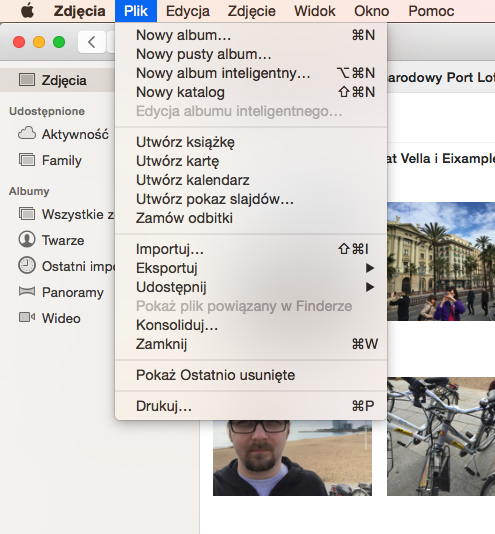Click the Udostępnione section header
Screen dimensions: 495x534
[47, 111]
